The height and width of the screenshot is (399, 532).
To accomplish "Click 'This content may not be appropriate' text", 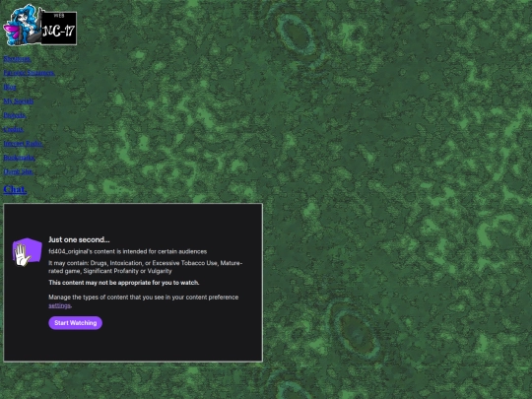I will [124, 283].
